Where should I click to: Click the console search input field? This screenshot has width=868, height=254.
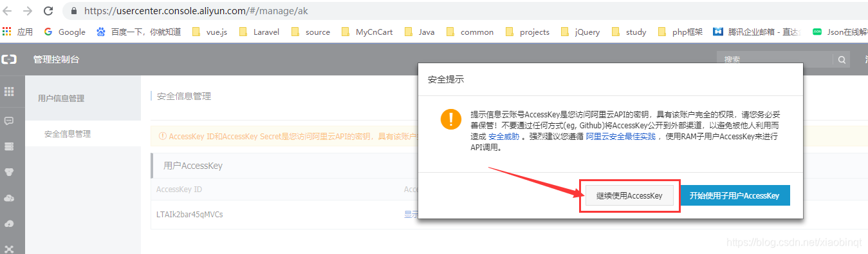coord(775,59)
